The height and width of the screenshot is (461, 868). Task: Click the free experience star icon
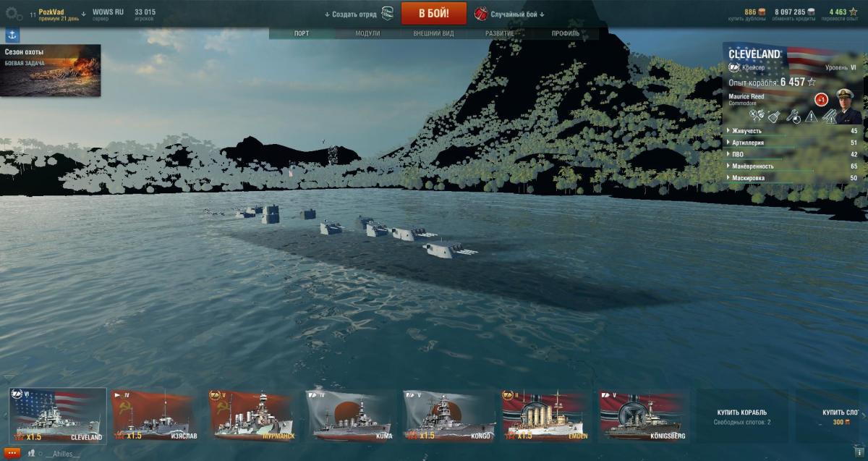[x=854, y=12]
